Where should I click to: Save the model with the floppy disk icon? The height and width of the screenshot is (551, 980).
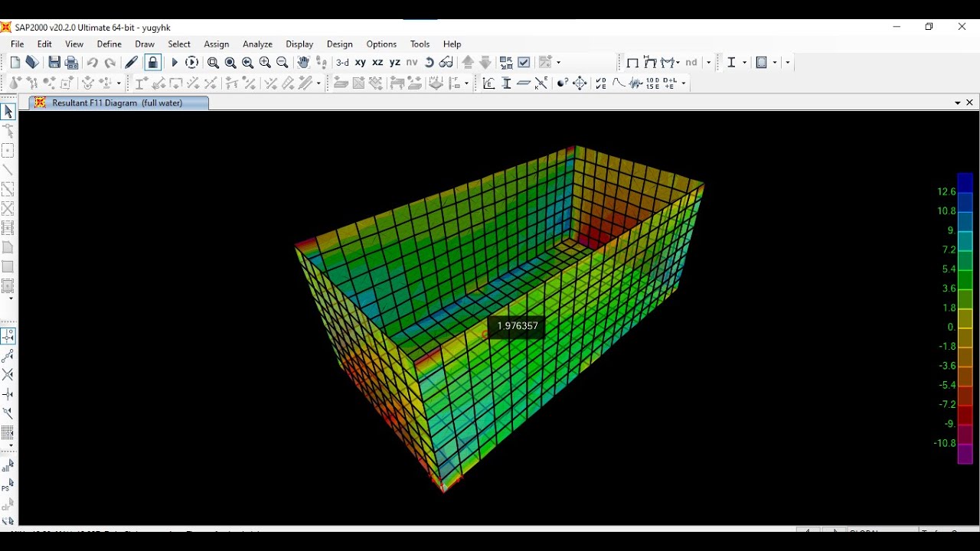[54, 63]
